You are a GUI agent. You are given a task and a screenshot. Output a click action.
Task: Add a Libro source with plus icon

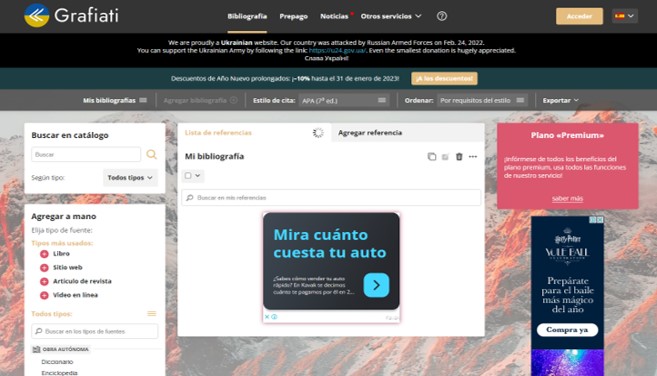pos(44,254)
